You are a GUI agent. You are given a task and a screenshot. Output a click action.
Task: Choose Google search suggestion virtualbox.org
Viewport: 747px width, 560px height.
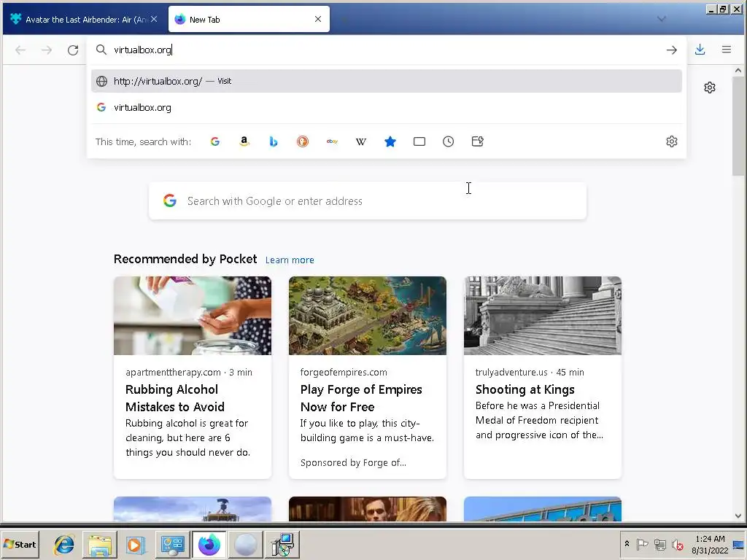click(x=387, y=108)
